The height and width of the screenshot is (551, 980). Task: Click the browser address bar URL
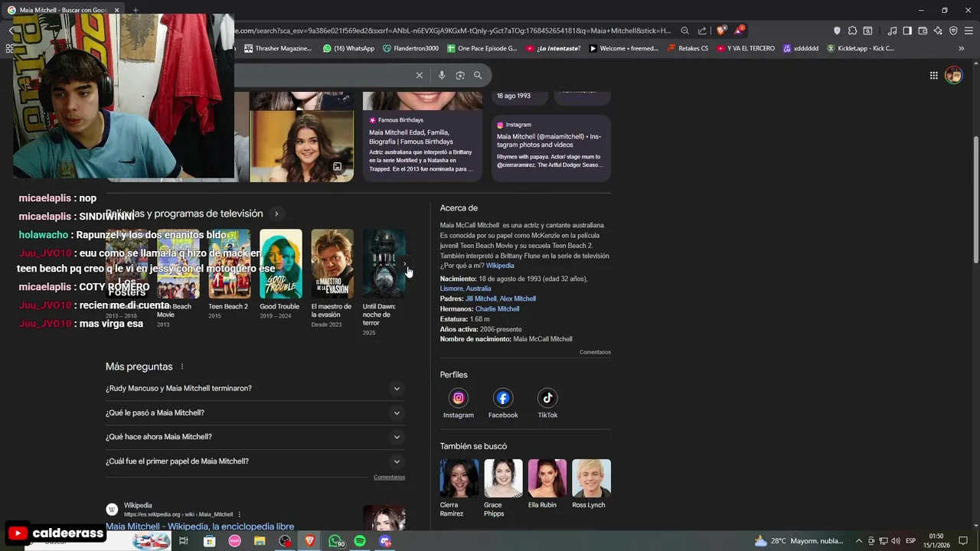tap(452, 31)
